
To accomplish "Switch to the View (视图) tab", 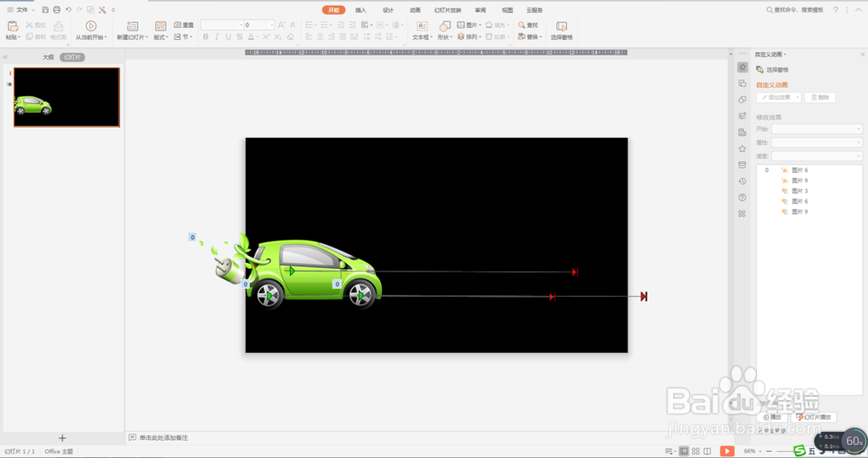I will 507,10.
